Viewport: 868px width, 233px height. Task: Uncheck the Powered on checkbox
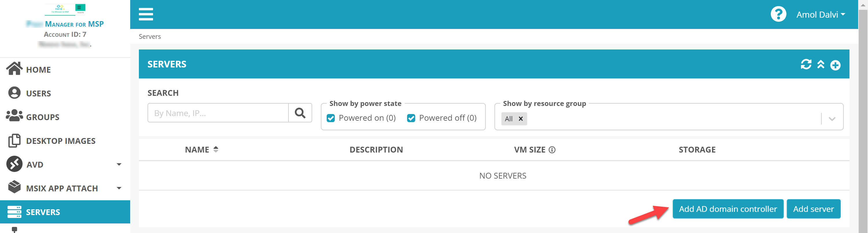click(331, 118)
